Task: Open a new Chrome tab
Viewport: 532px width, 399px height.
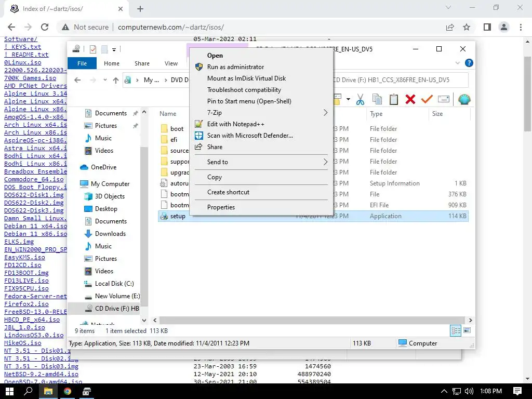Action: coord(140,9)
